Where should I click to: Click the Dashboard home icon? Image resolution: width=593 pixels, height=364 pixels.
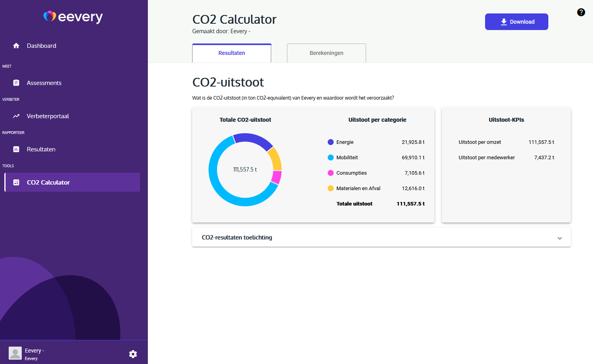(x=16, y=46)
